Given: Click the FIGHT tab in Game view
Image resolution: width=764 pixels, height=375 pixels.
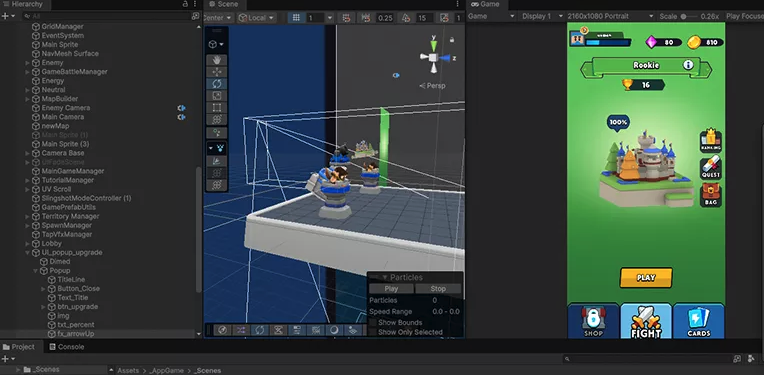Looking at the screenshot, I should [646, 320].
